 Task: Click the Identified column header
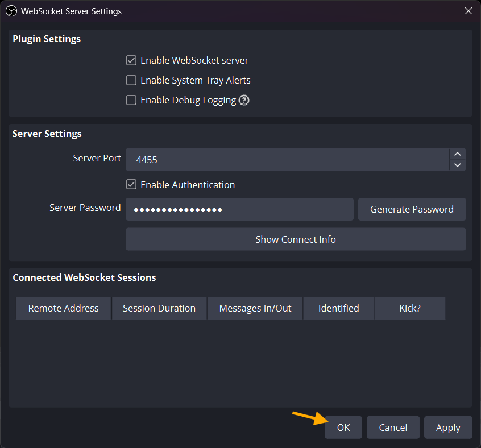tap(339, 308)
